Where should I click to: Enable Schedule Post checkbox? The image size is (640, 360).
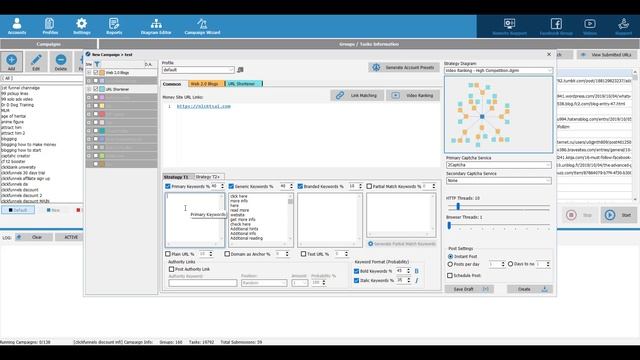point(450,276)
